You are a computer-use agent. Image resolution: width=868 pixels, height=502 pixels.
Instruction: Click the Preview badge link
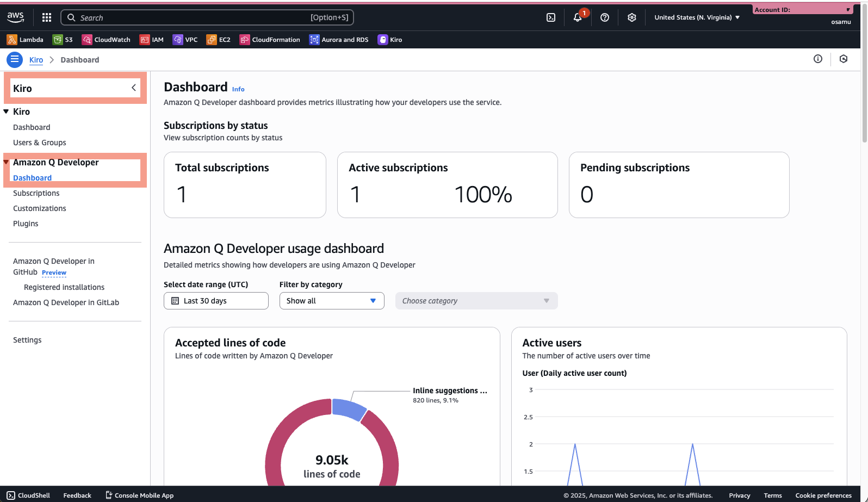coord(54,272)
